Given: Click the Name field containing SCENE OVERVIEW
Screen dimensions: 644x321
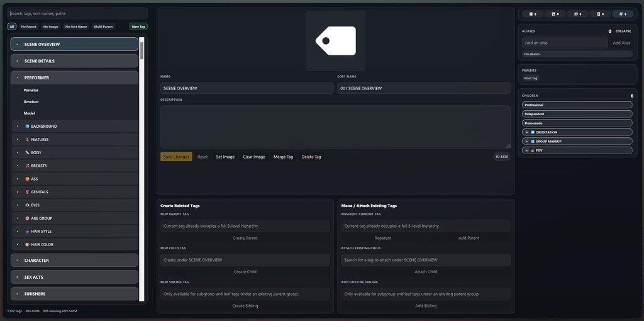Looking at the screenshot, I should 247,88.
